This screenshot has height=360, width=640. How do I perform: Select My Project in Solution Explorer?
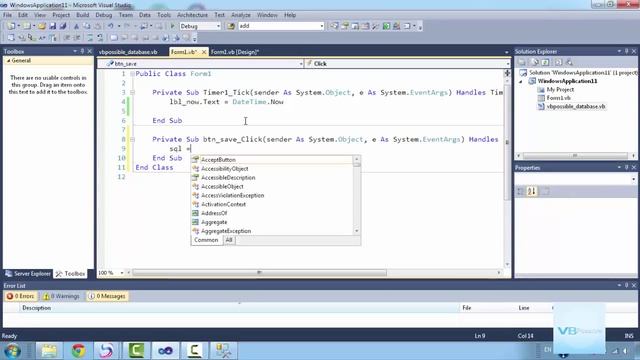tap(560, 89)
